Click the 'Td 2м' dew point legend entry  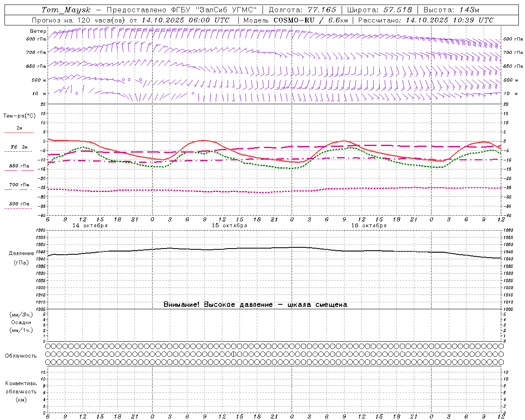(19, 147)
